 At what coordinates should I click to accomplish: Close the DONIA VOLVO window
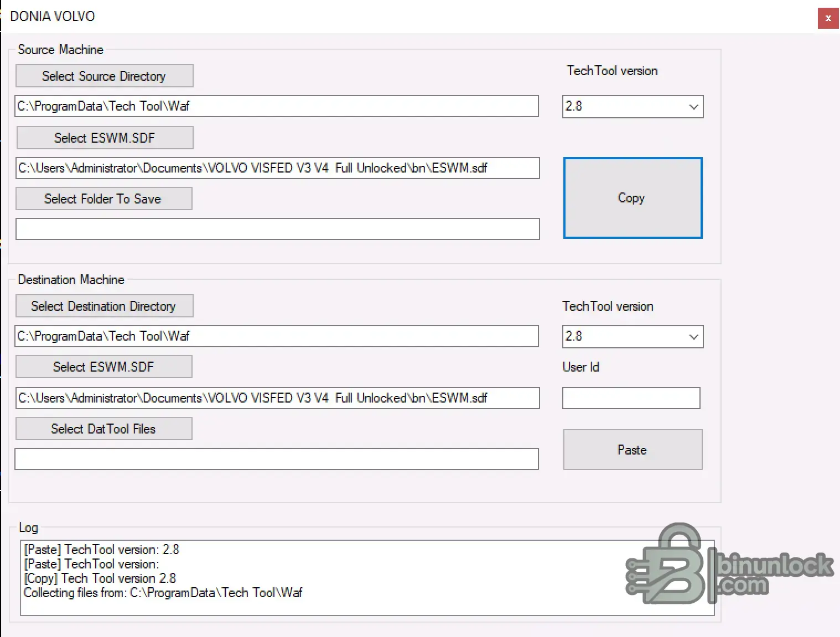[x=828, y=18]
